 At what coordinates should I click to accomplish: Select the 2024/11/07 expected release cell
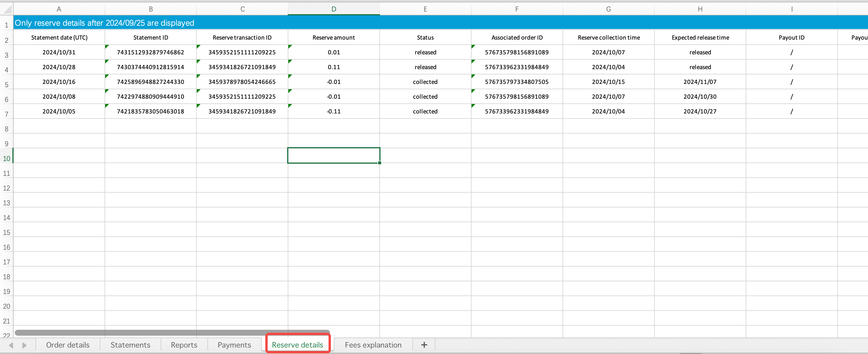700,82
